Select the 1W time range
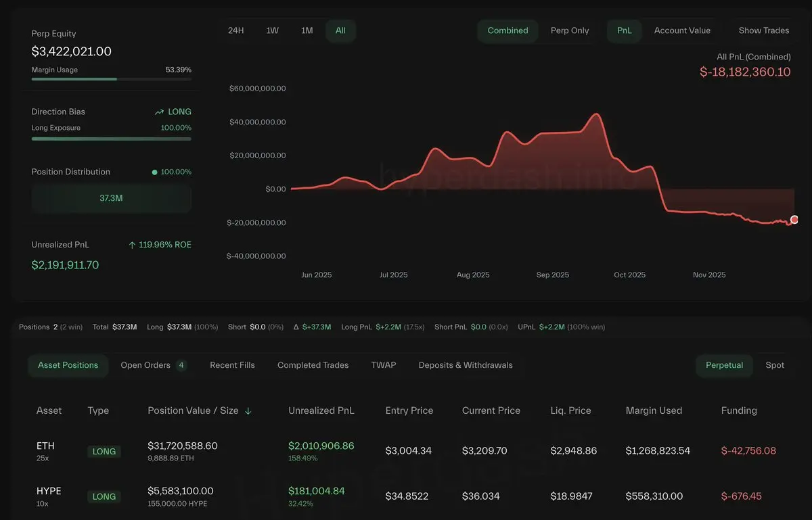 click(272, 30)
